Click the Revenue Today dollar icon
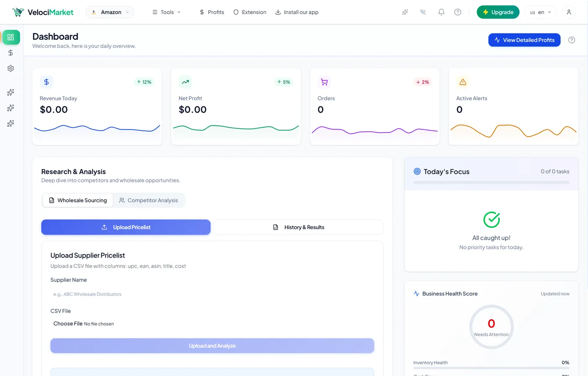The width and height of the screenshot is (588, 376). point(47,82)
